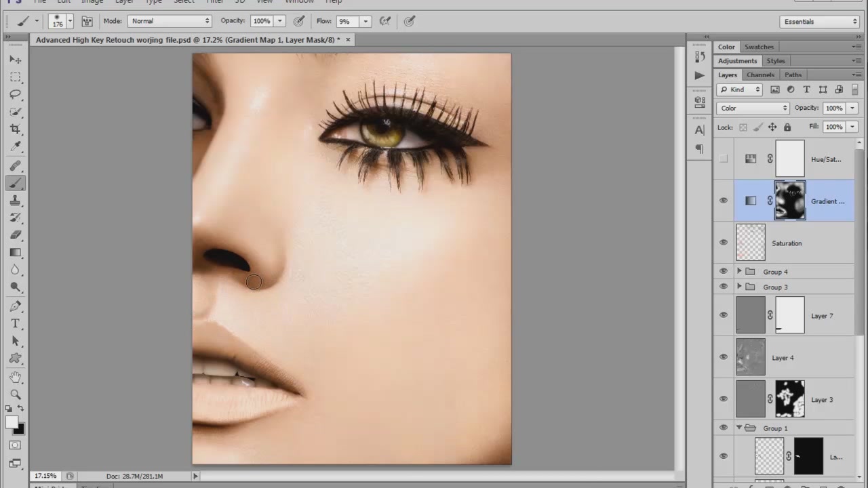Viewport: 868px width, 488px height.
Task: Swap foreground and background colors
Action: [x=21, y=409]
